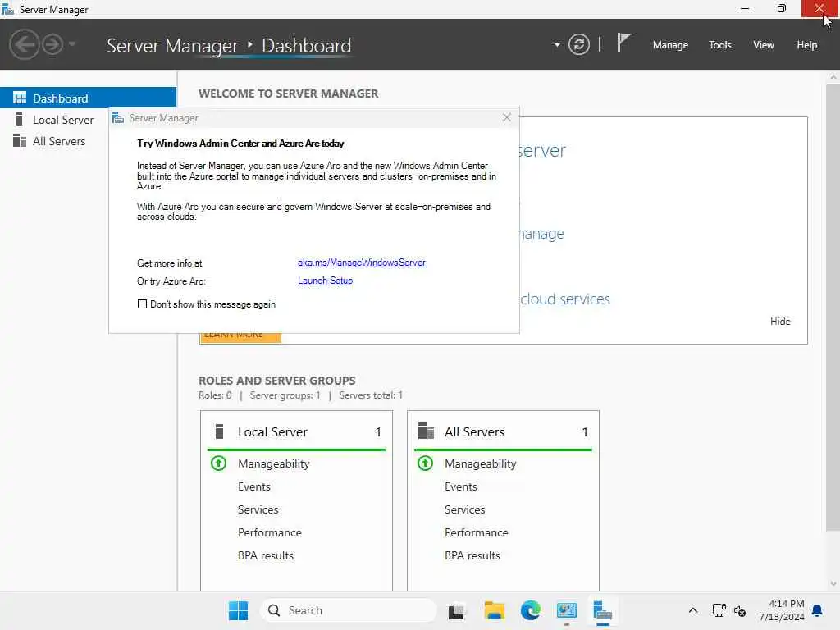Open the All Servers tile header
The width and height of the screenshot is (840, 630).
click(x=503, y=431)
